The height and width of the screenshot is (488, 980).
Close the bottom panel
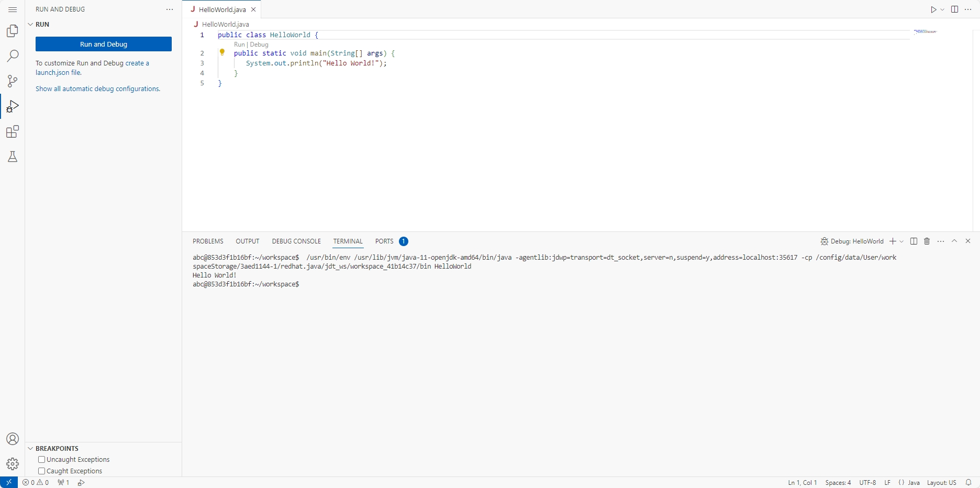[x=968, y=241]
